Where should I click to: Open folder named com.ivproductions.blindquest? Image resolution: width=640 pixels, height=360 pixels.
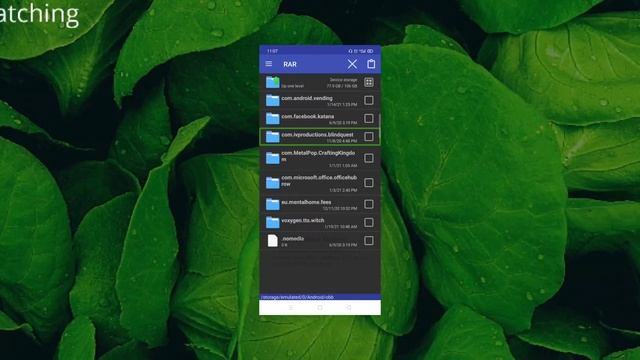click(318, 135)
